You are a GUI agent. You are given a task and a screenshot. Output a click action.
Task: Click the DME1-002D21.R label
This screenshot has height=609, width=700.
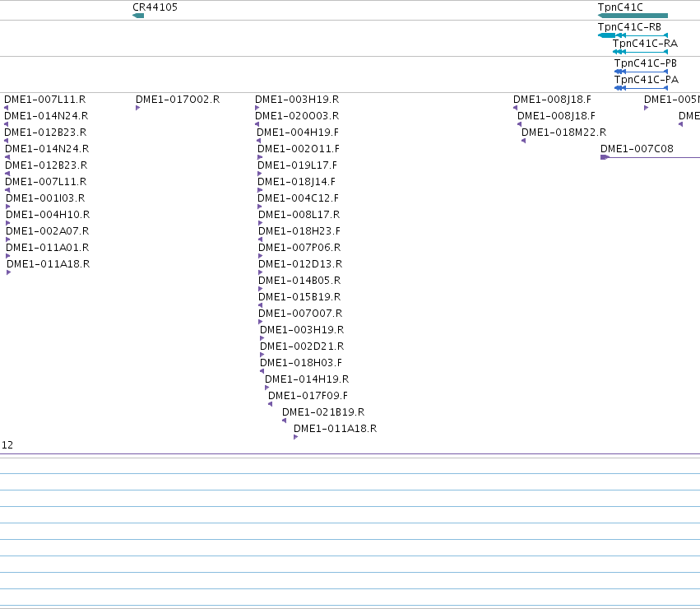point(302,346)
